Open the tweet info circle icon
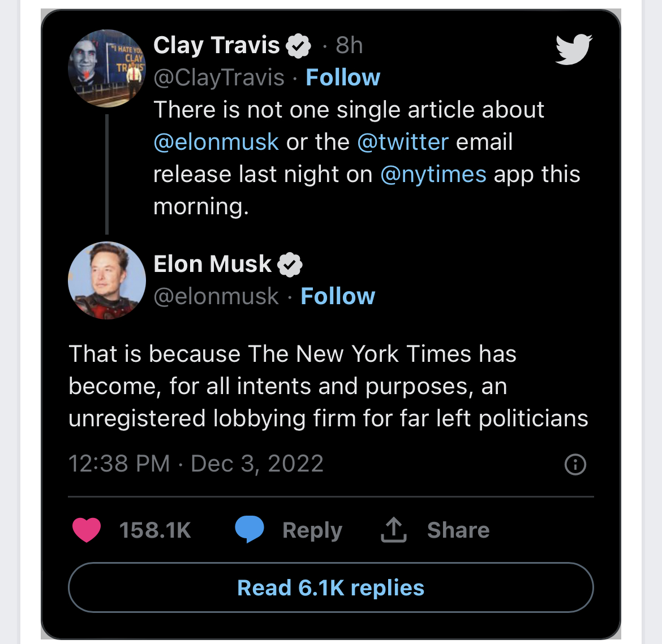This screenshot has height=644, width=662. click(x=575, y=464)
